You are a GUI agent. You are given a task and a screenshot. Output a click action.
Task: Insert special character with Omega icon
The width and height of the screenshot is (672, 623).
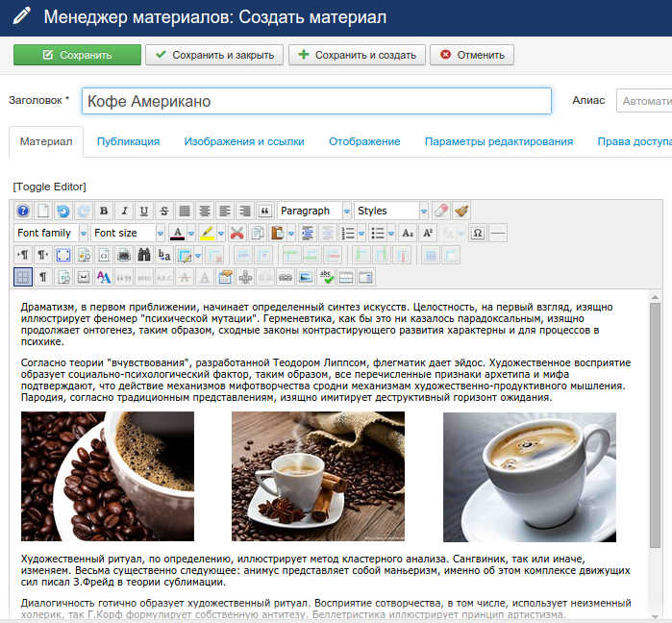[x=477, y=233]
